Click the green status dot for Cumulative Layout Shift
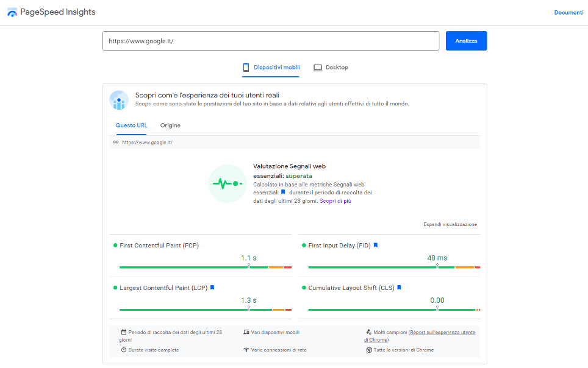Screen dimensions: 588x368 point(304,288)
